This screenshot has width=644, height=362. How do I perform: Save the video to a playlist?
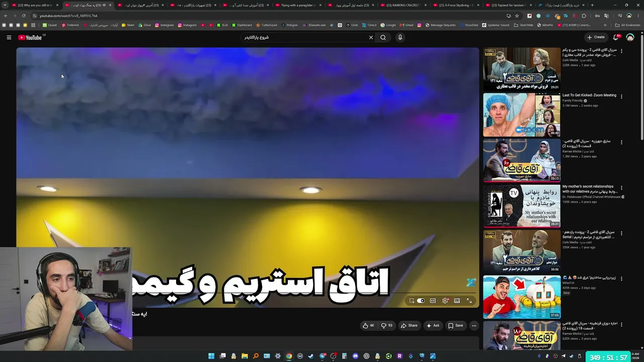[x=456, y=325]
